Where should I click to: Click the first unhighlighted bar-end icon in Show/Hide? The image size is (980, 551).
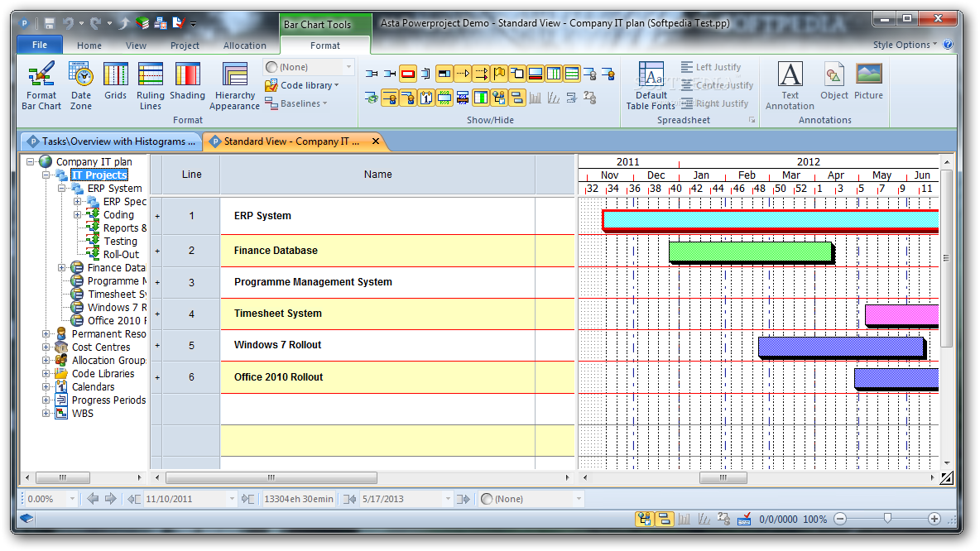[372, 74]
